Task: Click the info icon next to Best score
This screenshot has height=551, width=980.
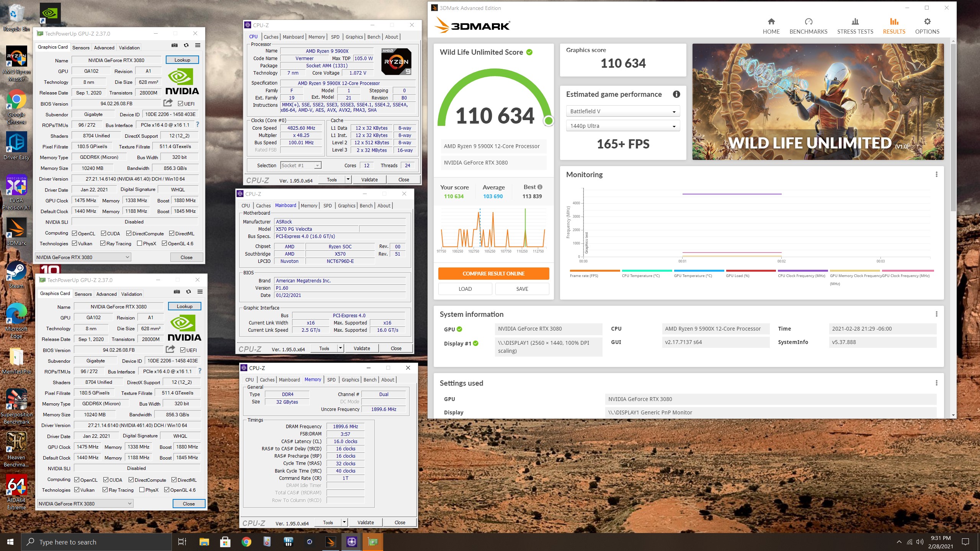Action: (540, 187)
